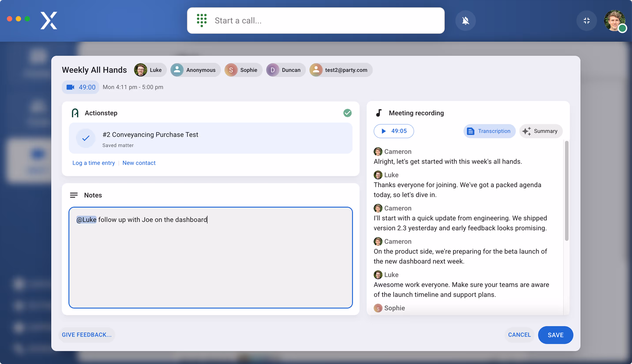Click the text 'Alright, let's get started'

(448, 162)
